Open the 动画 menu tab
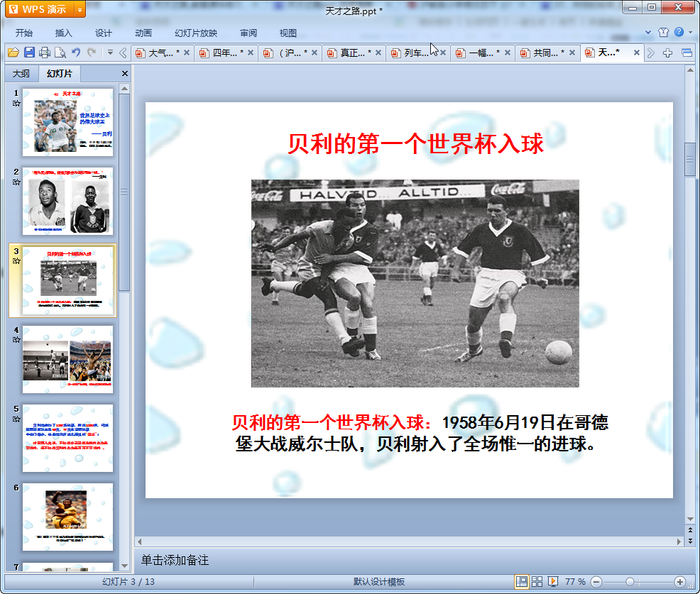This screenshot has height=594, width=700. (143, 33)
